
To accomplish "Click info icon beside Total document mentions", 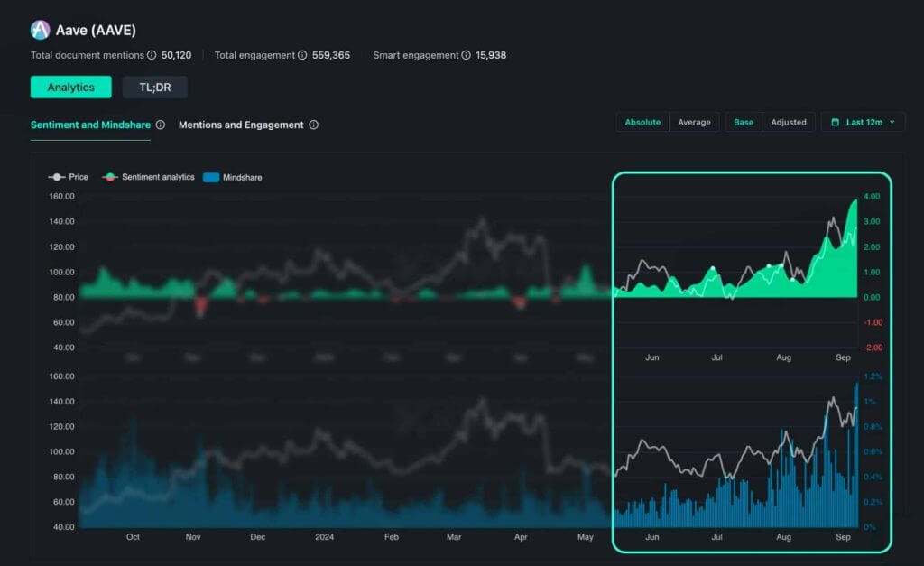I will tap(152, 55).
